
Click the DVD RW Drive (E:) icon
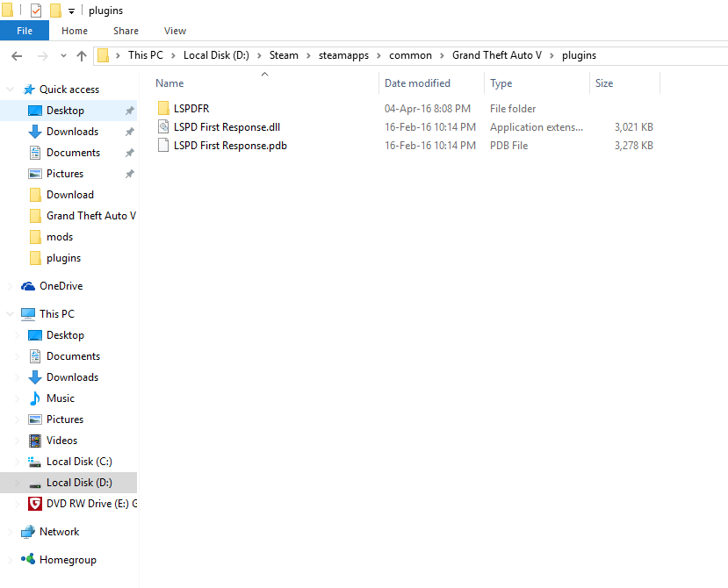[x=35, y=504]
